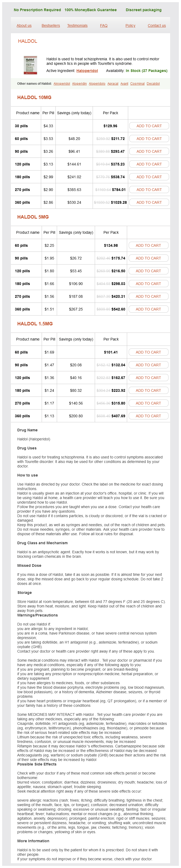The width and height of the screenshot is (181, 868).
Task: Click the Haldol product box image
Action: pos(30,65)
